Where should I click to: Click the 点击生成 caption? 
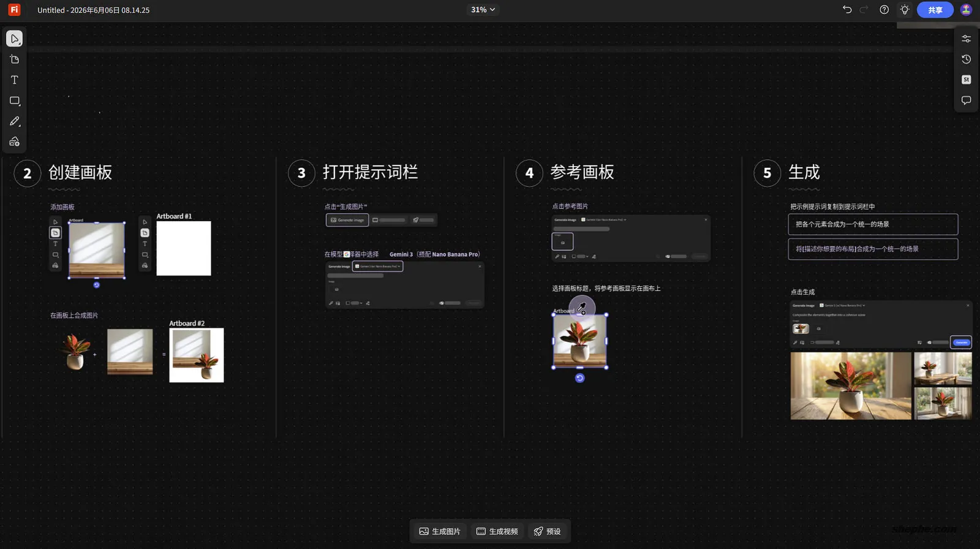[x=802, y=292]
